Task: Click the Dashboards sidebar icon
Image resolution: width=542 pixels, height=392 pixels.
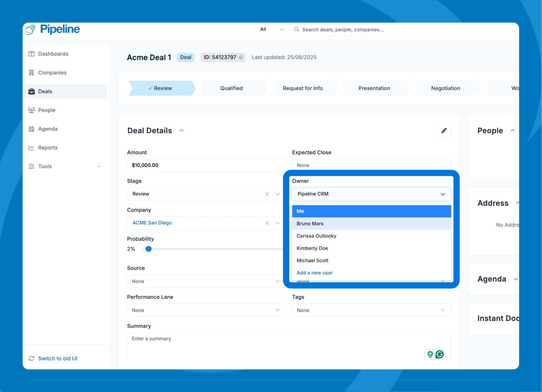Action: point(32,54)
